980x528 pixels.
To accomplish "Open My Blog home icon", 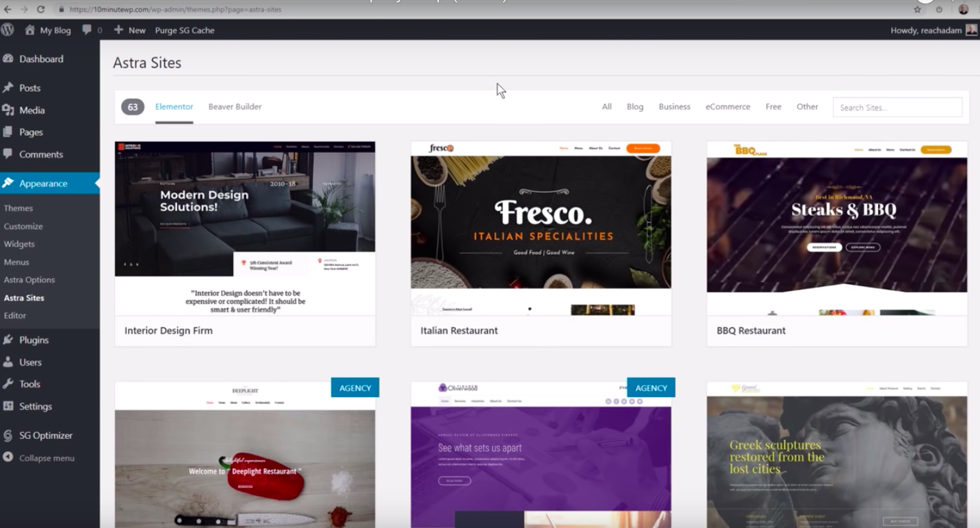I will (30, 30).
